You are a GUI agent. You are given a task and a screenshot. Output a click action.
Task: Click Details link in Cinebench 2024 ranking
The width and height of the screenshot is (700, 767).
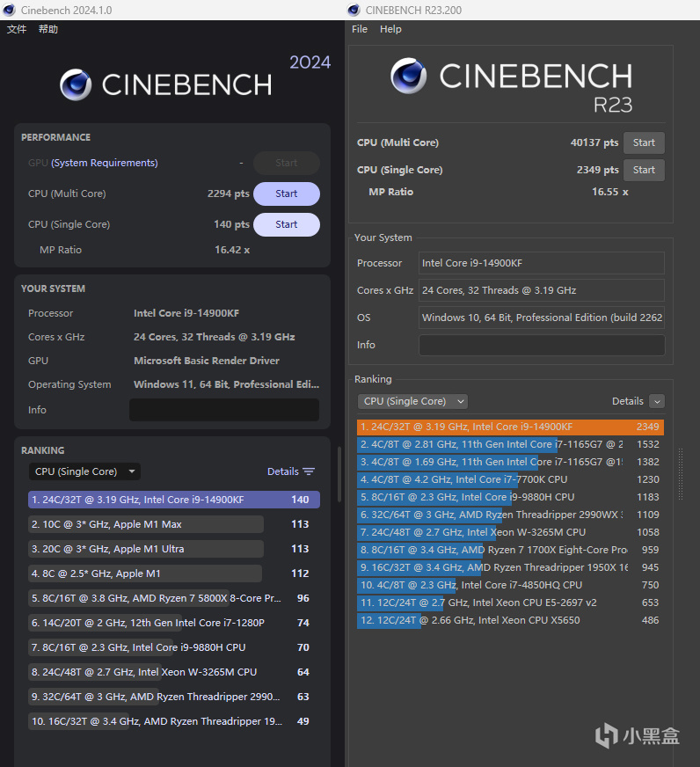click(x=283, y=471)
